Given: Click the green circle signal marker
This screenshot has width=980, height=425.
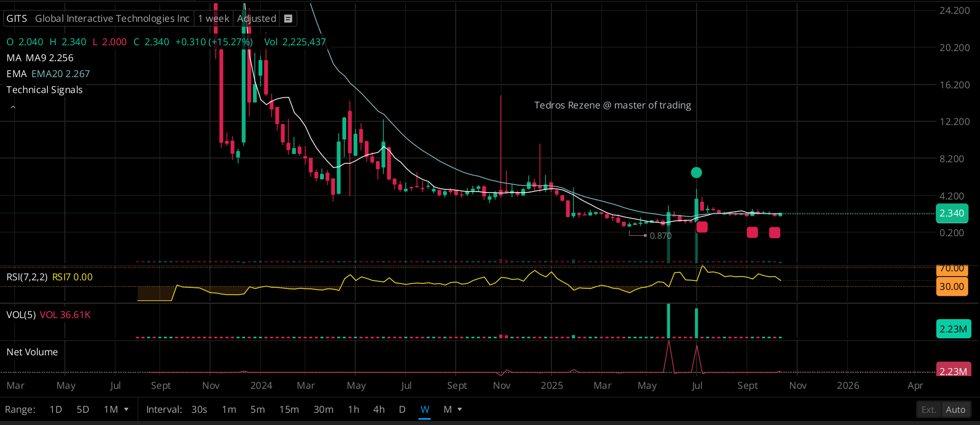Looking at the screenshot, I should coord(696,172).
